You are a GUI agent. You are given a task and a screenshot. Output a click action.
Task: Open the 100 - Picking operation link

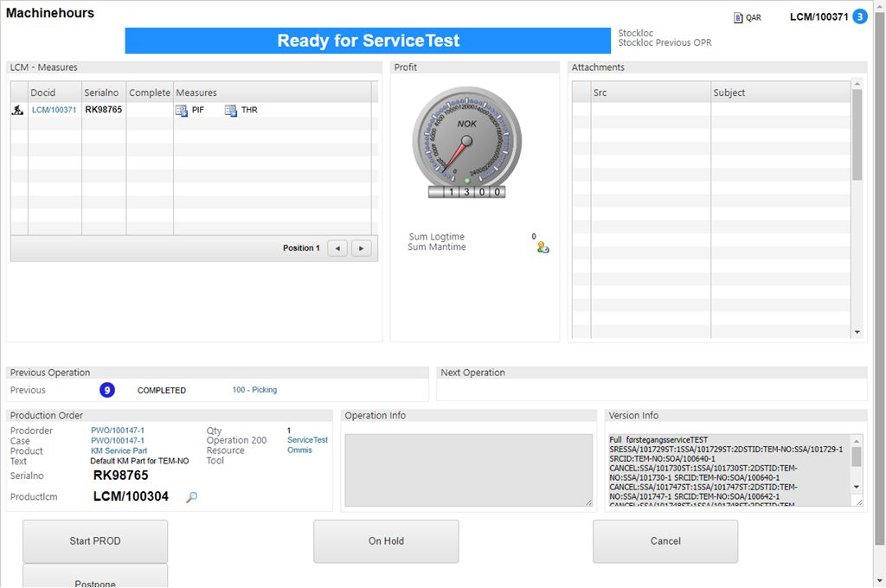[x=254, y=390]
